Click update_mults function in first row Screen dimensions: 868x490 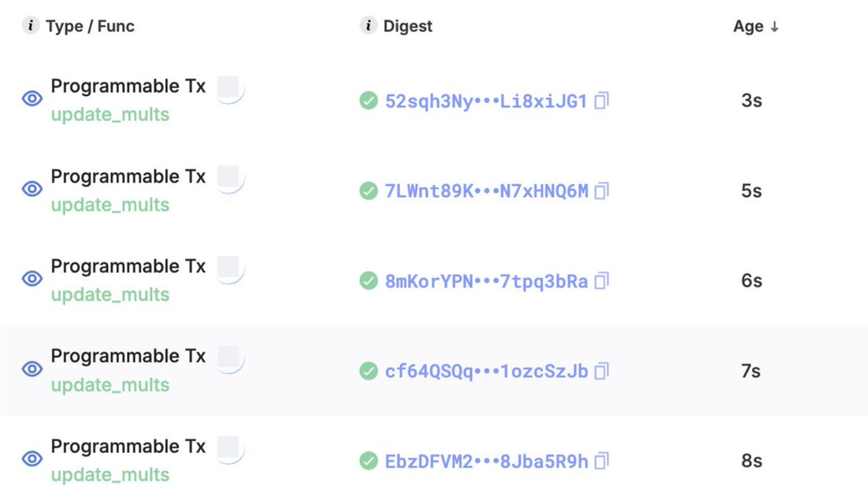pyautogui.click(x=110, y=115)
